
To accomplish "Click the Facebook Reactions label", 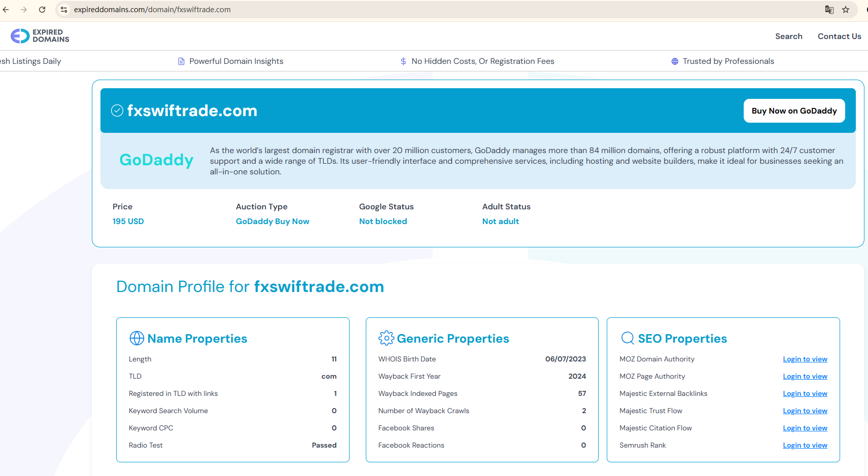I will coord(411,446).
